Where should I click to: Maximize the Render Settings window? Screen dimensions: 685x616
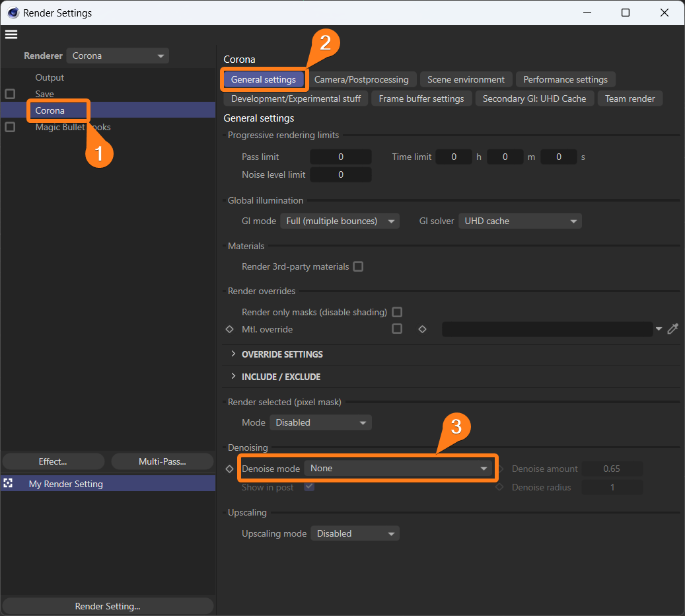tap(626, 13)
